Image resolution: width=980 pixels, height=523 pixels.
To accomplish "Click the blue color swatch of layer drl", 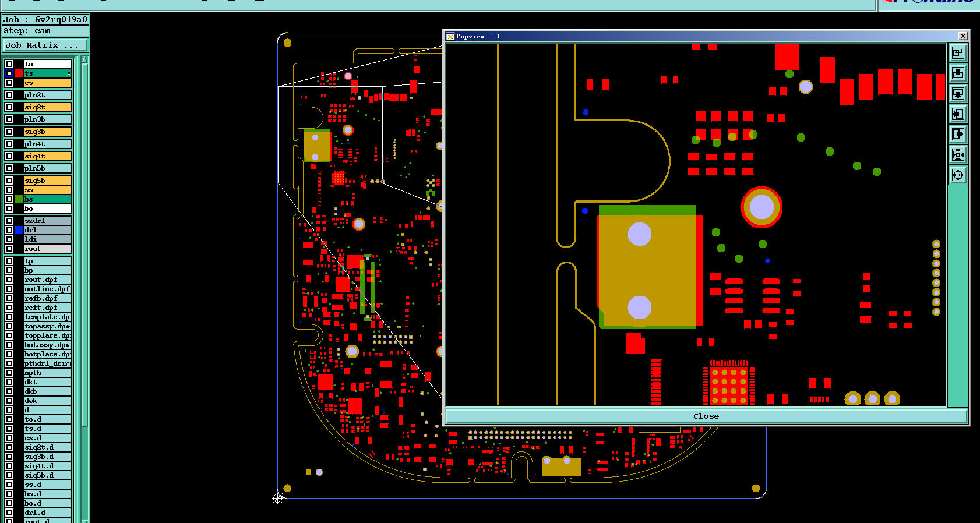I will coord(19,230).
